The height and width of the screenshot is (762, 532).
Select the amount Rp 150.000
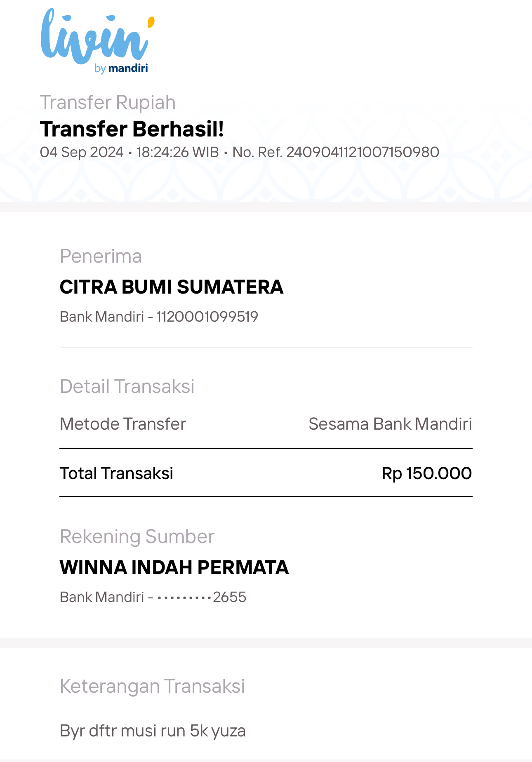pyautogui.click(x=426, y=473)
